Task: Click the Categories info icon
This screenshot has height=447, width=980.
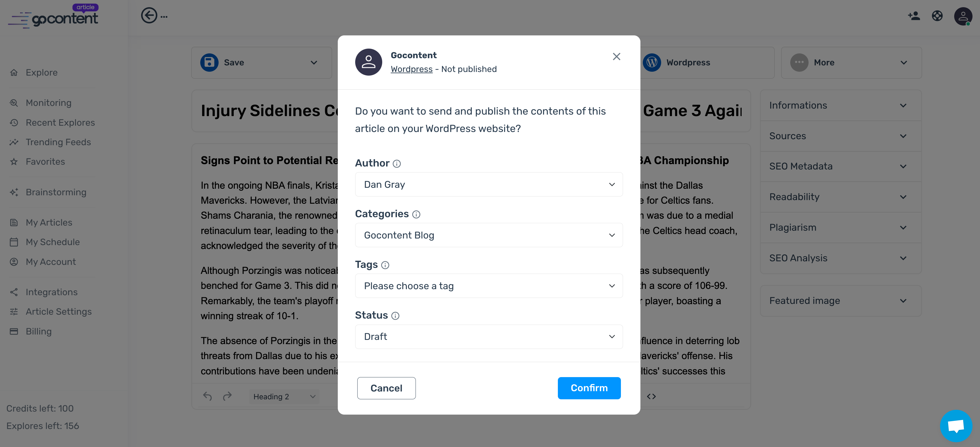Action: tap(416, 214)
